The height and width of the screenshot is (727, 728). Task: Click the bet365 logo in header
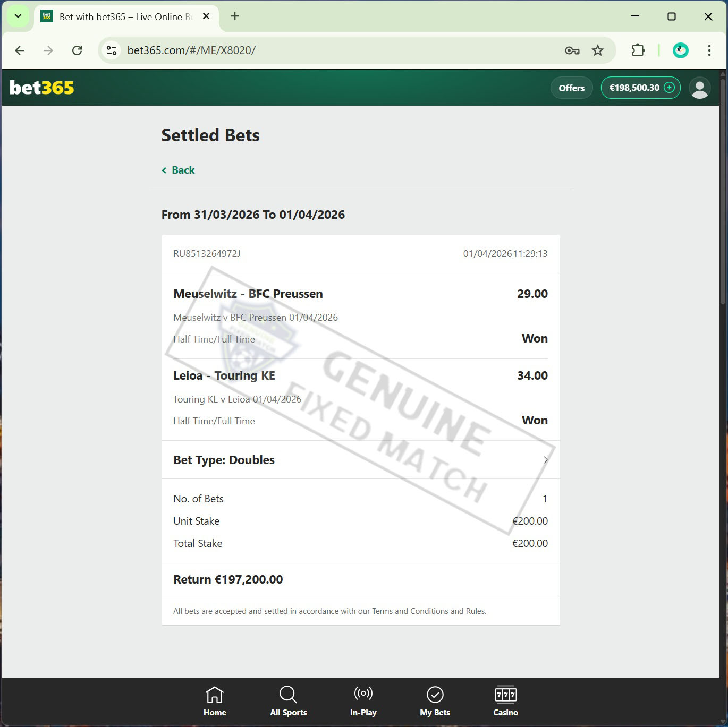pos(42,88)
